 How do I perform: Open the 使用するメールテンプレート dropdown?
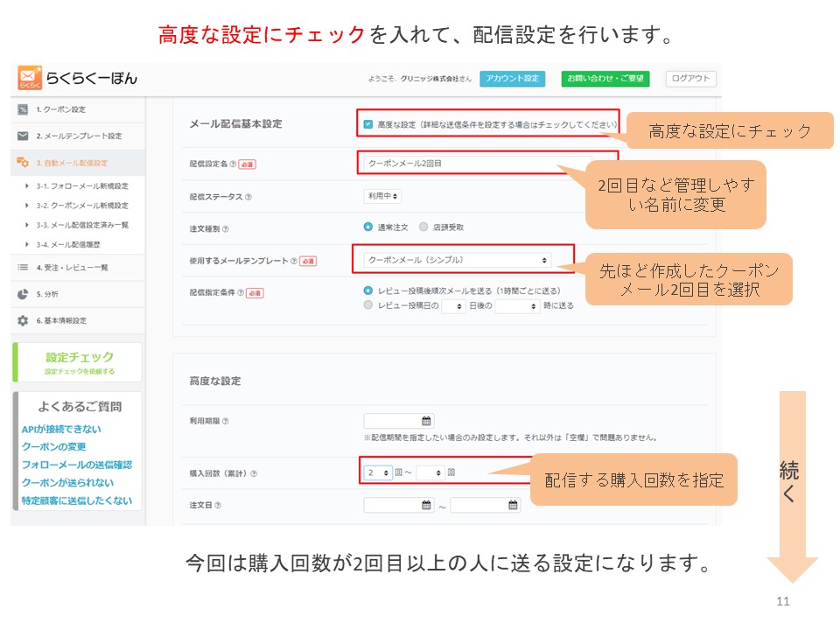click(x=458, y=260)
